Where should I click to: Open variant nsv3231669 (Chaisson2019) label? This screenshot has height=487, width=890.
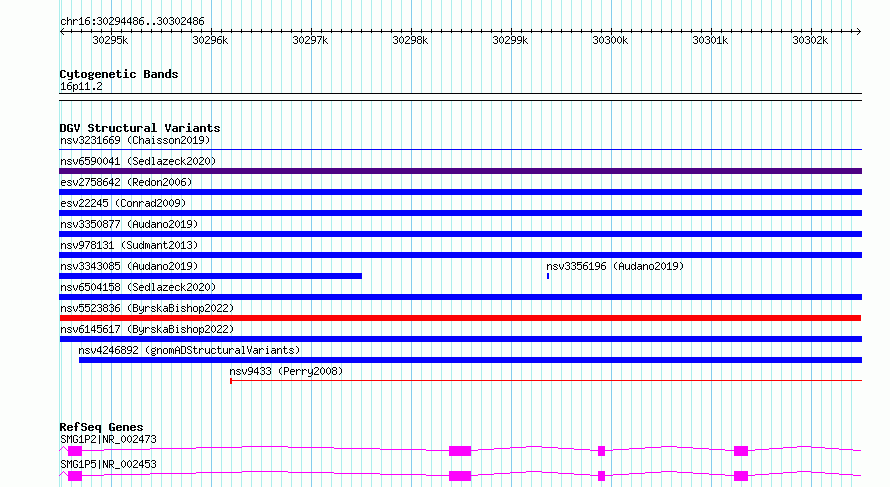(135, 140)
